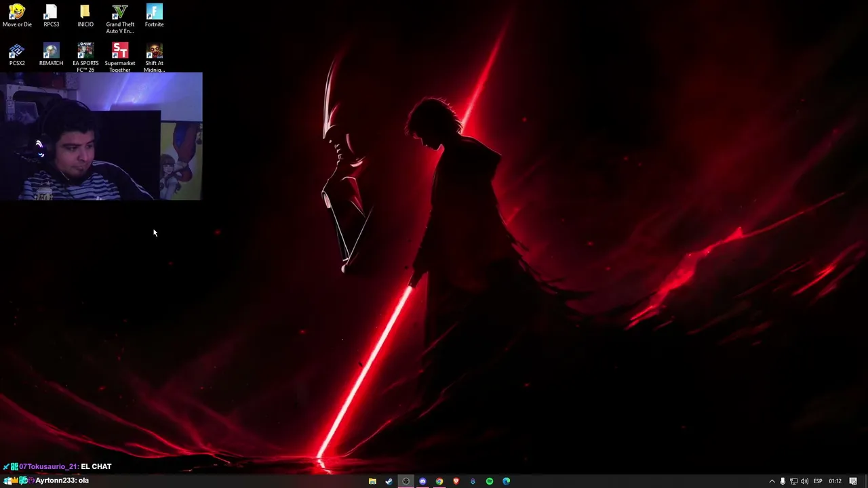Change the ESP input language
This screenshot has height=488, width=868.
coord(818,481)
